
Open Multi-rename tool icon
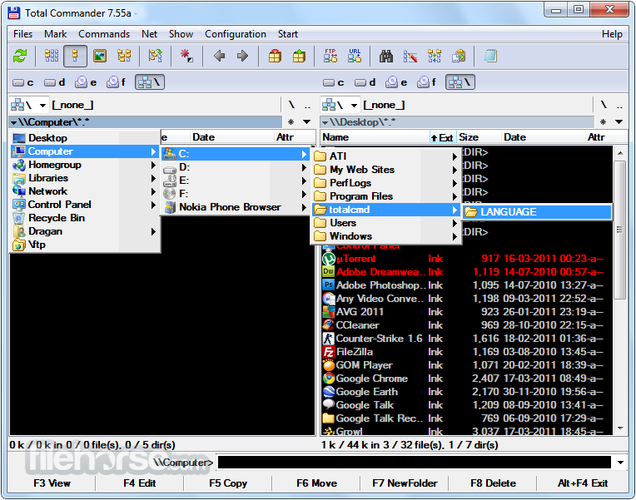tap(410, 56)
